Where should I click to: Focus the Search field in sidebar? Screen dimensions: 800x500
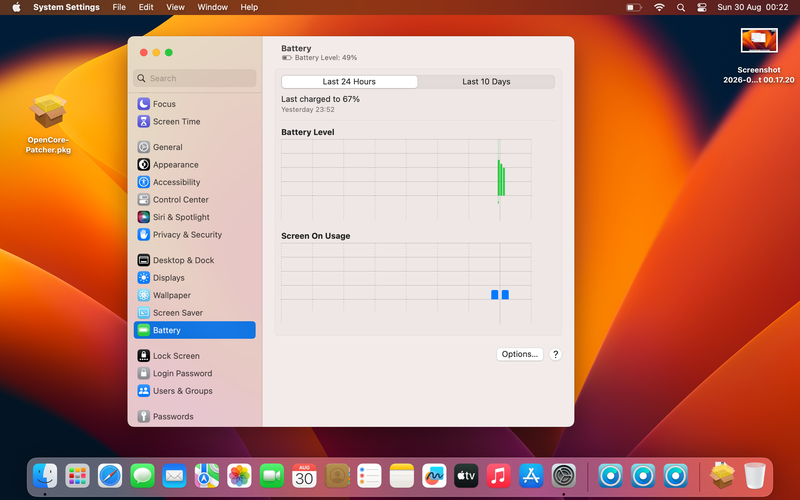coord(194,78)
